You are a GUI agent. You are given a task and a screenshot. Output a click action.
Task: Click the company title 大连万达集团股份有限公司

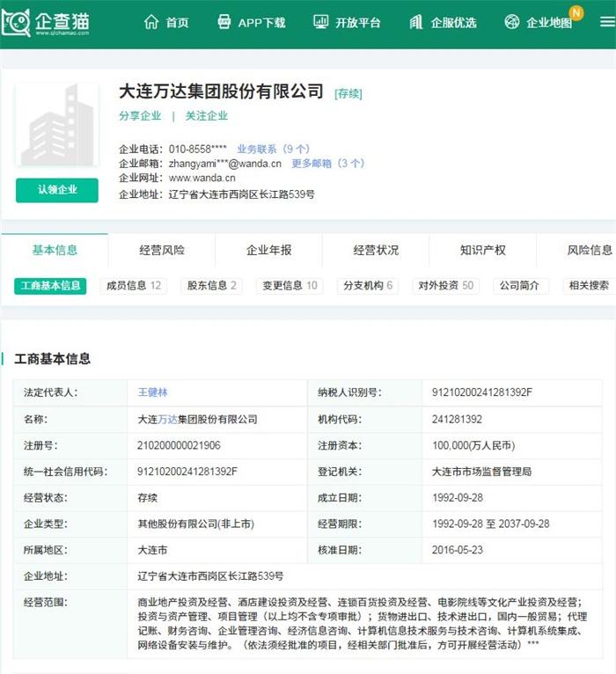[221, 92]
